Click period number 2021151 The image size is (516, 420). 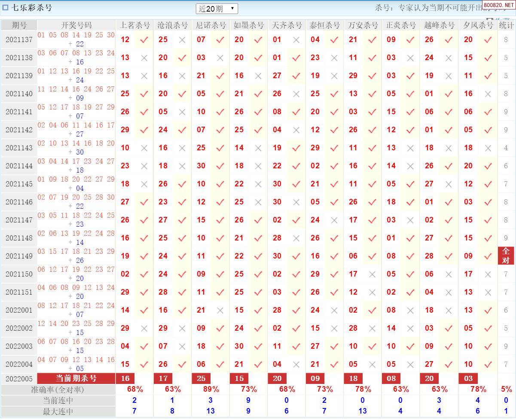(19, 292)
